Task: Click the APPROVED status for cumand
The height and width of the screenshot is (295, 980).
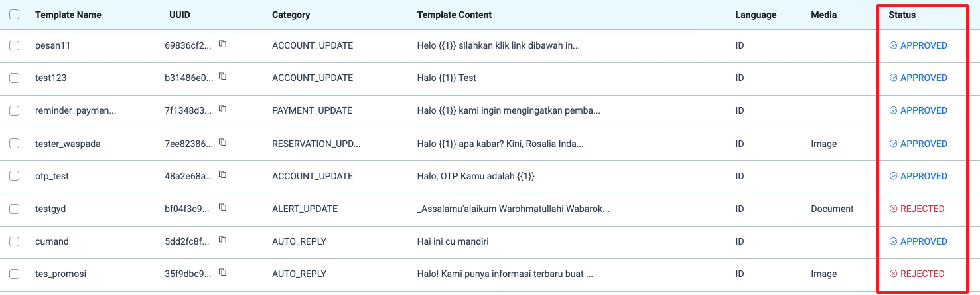Action: click(x=918, y=241)
